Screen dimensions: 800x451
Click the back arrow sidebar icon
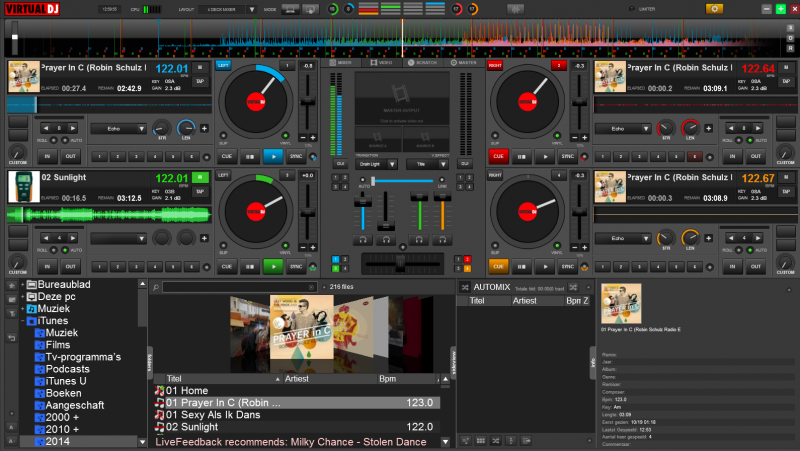pyautogui.click(x=12, y=338)
